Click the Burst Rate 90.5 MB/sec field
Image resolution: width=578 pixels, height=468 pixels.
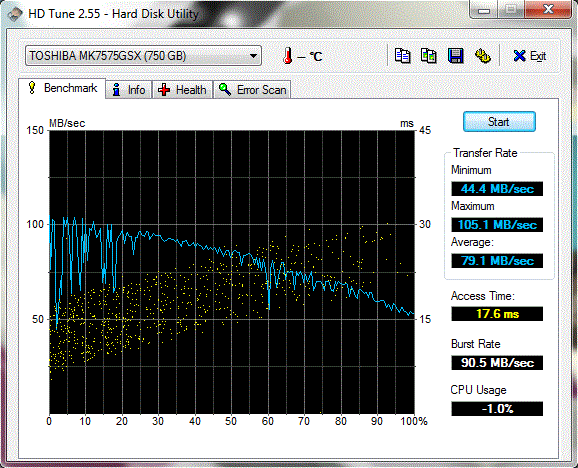497,363
